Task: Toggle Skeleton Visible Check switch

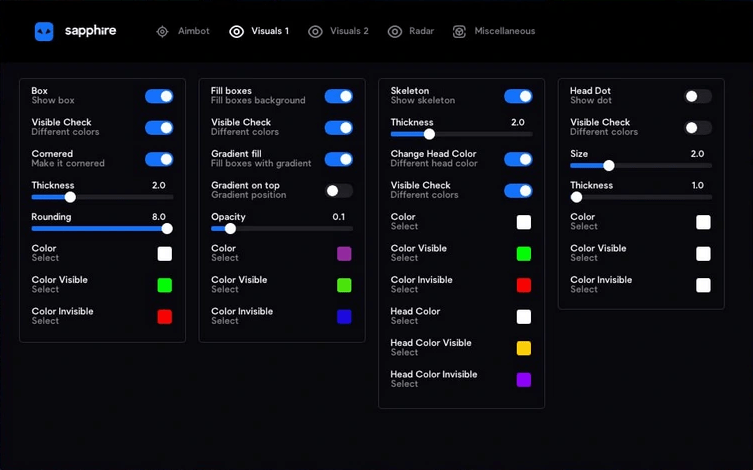Action: [x=518, y=191]
